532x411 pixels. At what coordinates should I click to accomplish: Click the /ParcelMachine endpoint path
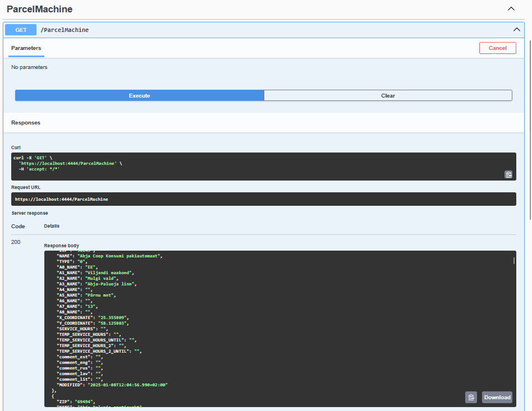tap(65, 30)
